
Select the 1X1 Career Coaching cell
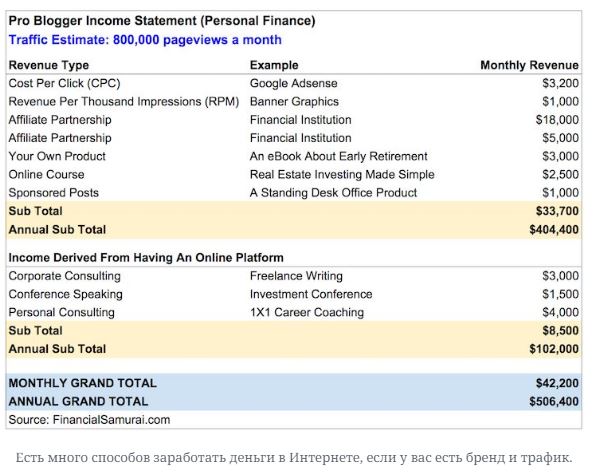coord(307,312)
